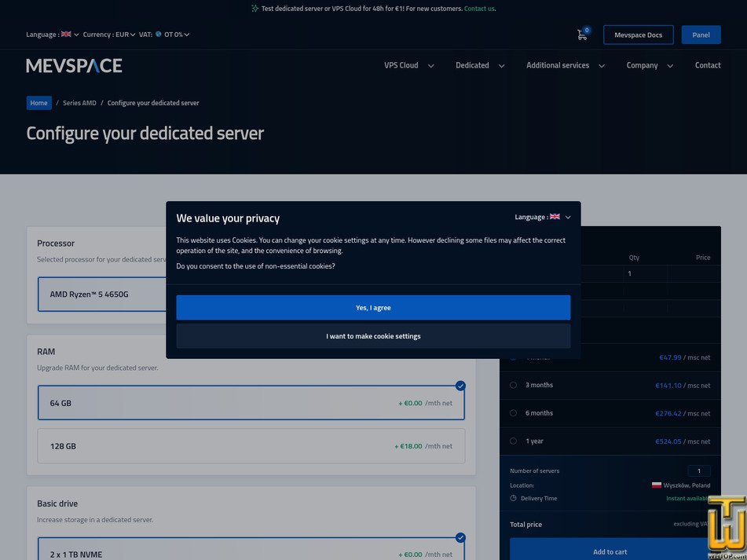Click Yes, I agree button
This screenshot has width=747, height=560.
click(x=374, y=308)
